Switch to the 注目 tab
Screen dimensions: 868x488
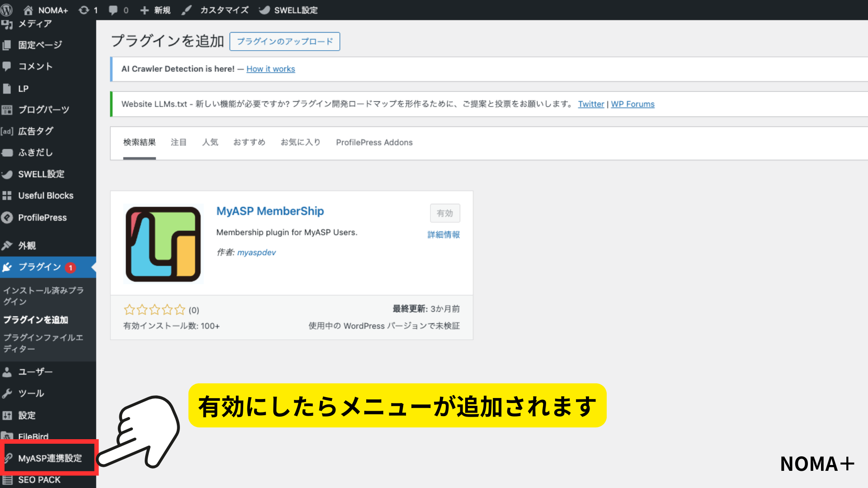(x=179, y=142)
